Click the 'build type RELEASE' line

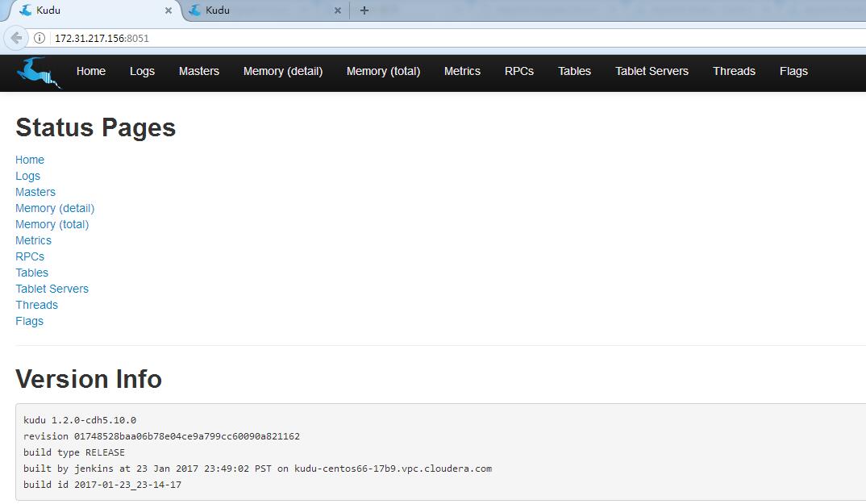pyautogui.click(x=74, y=452)
